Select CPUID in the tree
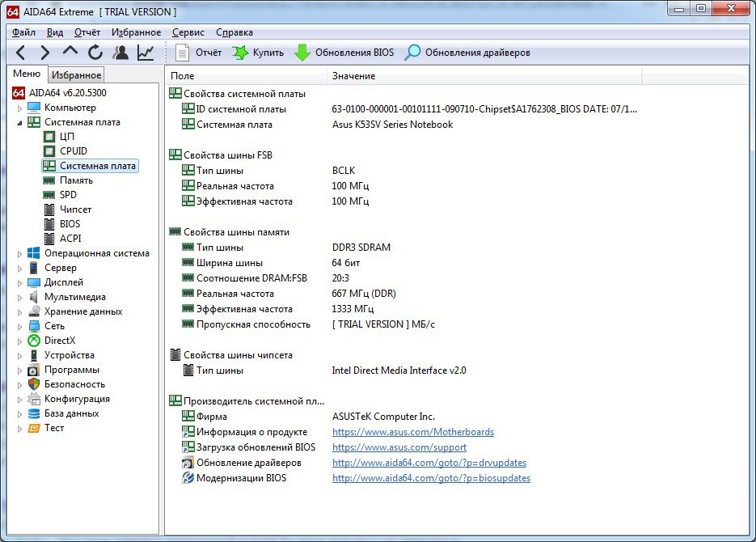The height and width of the screenshot is (542, 756). [73, 151]
